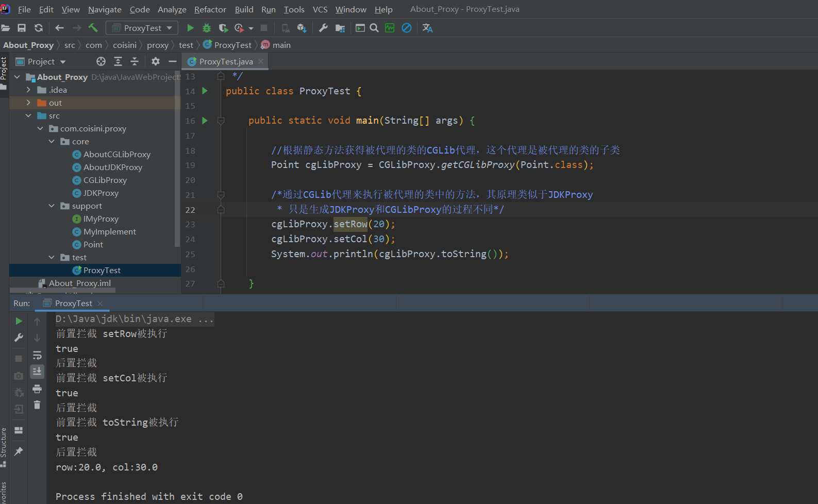Expand the out folder

(28, 103)
